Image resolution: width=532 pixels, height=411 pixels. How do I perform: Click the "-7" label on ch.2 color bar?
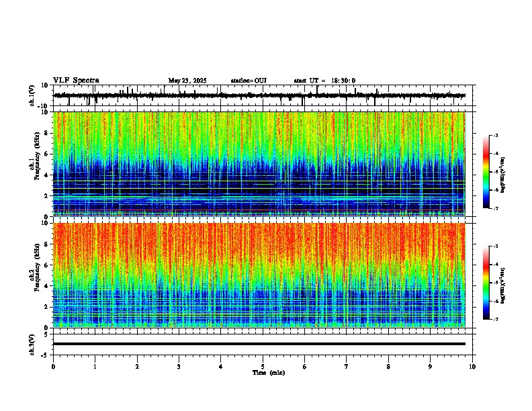tap(495, 319)
